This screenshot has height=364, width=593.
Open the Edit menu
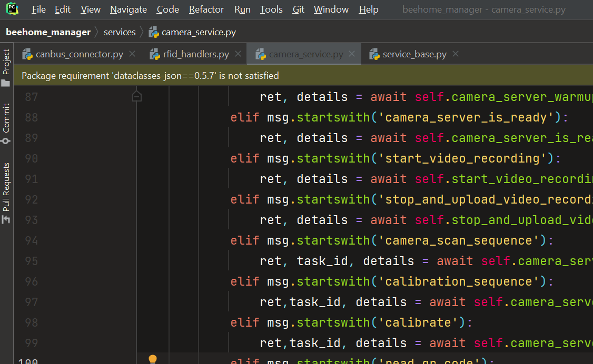[62, 9]
